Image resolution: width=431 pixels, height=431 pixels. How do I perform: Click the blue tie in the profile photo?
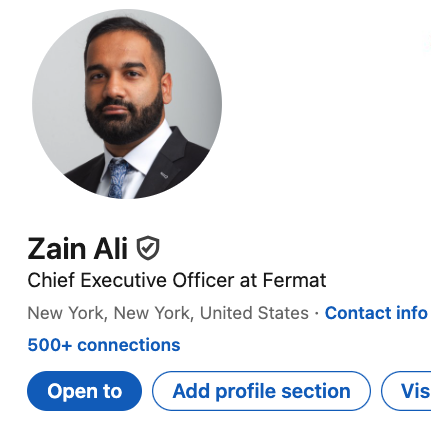117,178
